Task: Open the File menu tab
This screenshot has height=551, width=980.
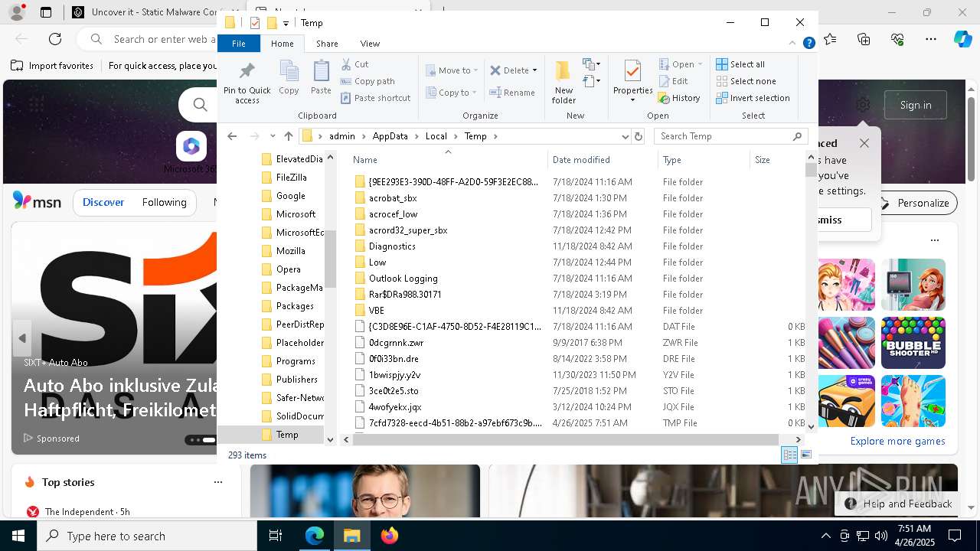Action: [x=239, y=44]
